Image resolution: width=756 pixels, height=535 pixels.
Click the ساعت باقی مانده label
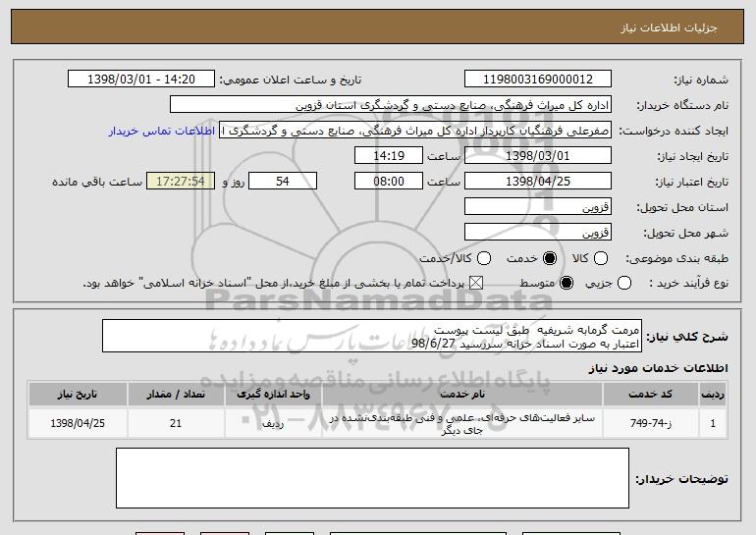(97, 182)
